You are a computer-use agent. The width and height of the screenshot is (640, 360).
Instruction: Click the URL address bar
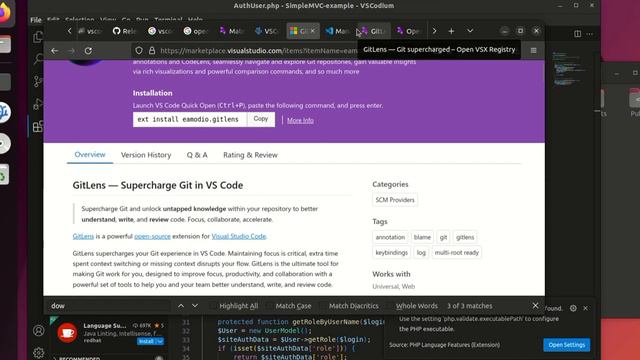click(x=258, y=51)
